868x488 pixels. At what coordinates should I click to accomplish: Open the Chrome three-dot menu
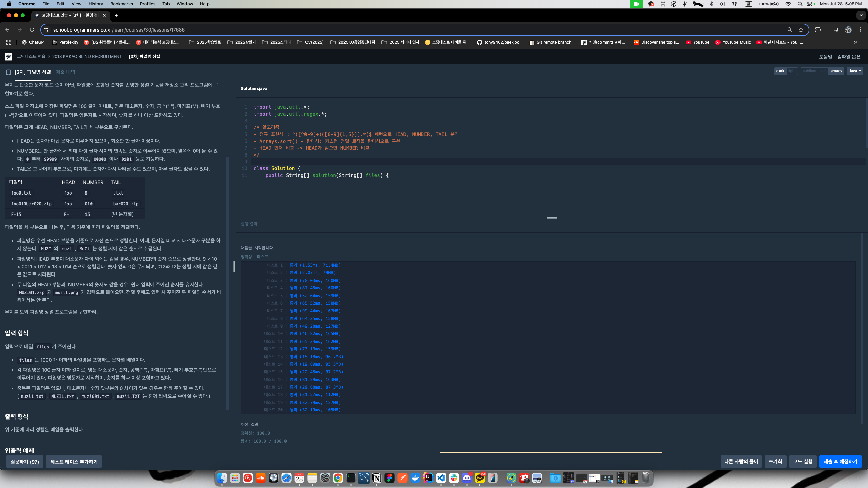861,30
